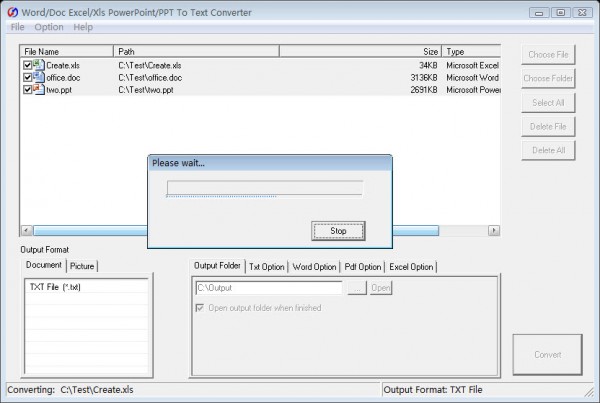600x403 pixels.
Task: Close the converter window
Action: coord(582,13)
